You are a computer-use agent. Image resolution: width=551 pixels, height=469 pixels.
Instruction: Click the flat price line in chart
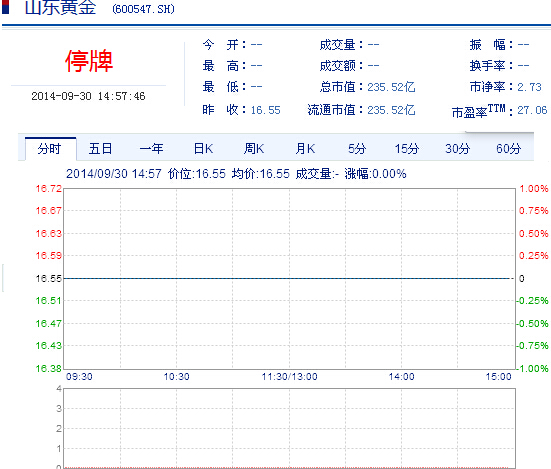click(x=287, y=279)
